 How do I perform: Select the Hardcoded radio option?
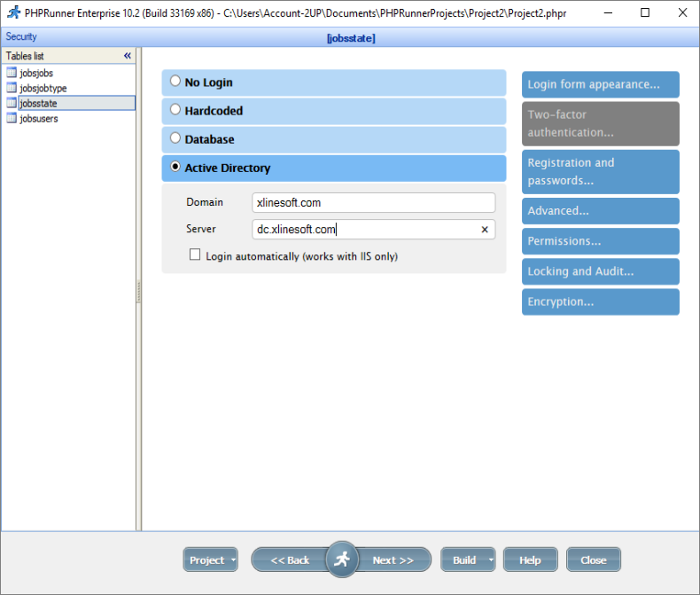click(x=175, y=109)
